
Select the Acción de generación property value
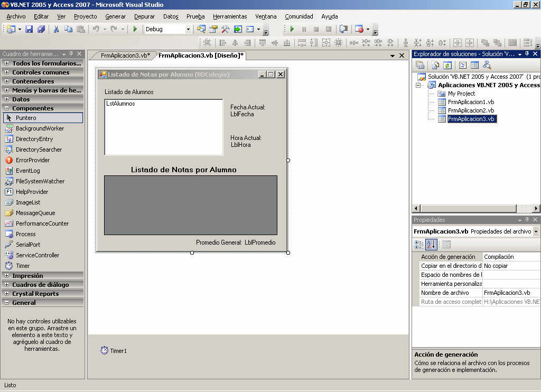[511, 257]
